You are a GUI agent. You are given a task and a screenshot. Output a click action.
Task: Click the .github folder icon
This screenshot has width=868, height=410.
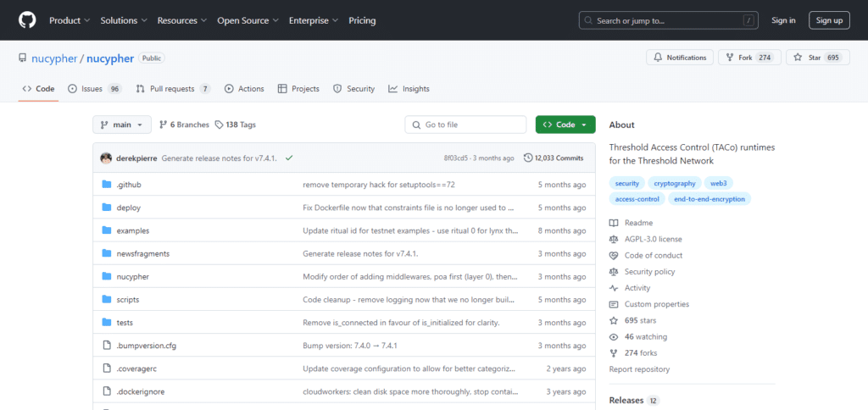click(x=107, y=185)
